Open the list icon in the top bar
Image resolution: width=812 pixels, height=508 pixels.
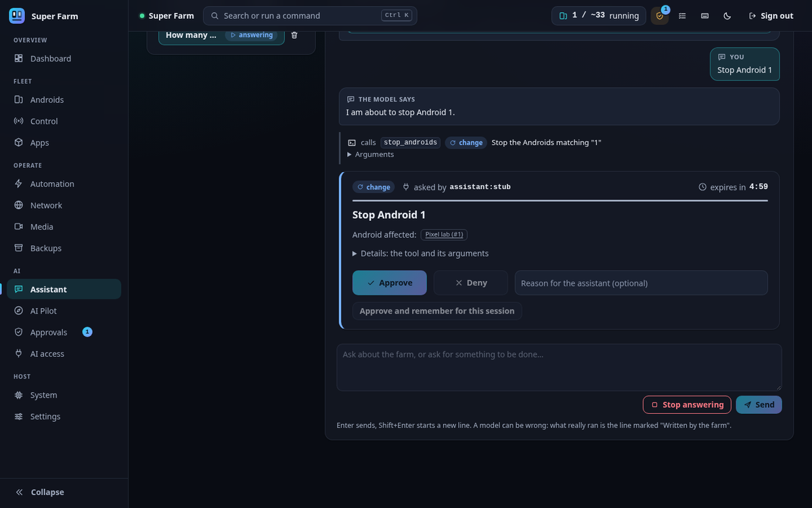[682, 16]
